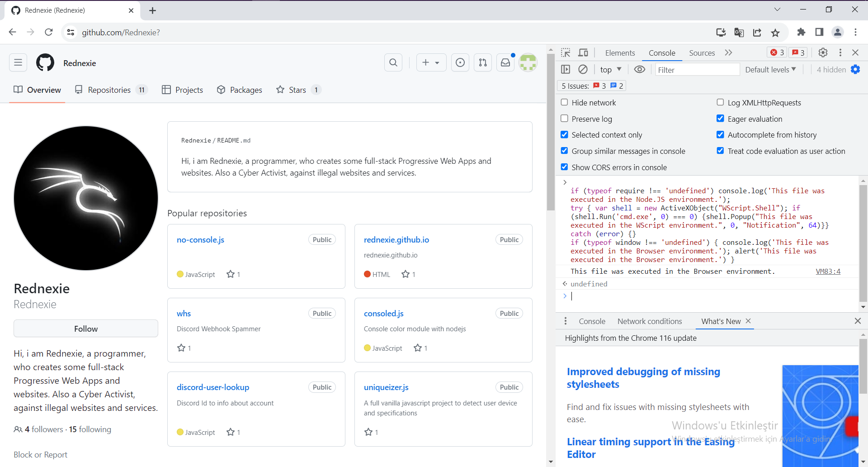Clear the console
The height and width of the screenshot is (467, 868).
(x=583, y=69)
